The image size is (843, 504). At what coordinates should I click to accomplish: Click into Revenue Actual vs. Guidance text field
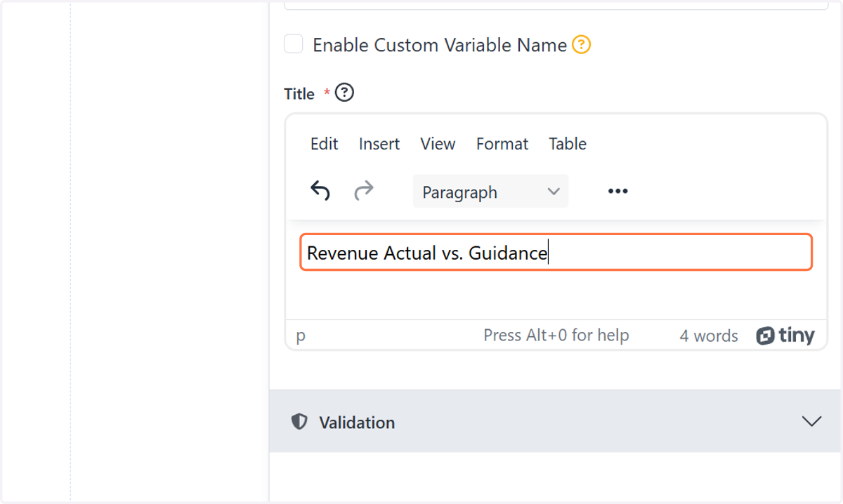(556, 252)
